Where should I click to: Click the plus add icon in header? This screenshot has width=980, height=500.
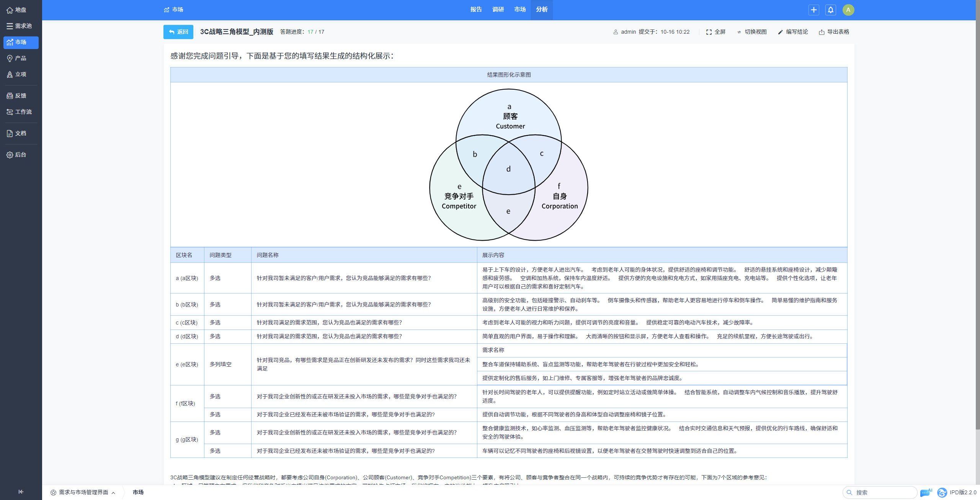pyautogui.click(x=813, y=10)
